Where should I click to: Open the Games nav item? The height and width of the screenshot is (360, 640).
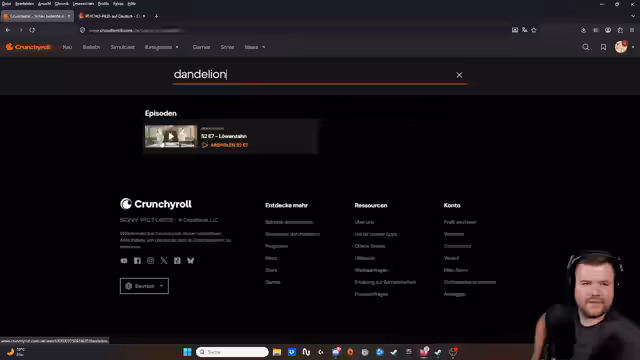(201, 47)
